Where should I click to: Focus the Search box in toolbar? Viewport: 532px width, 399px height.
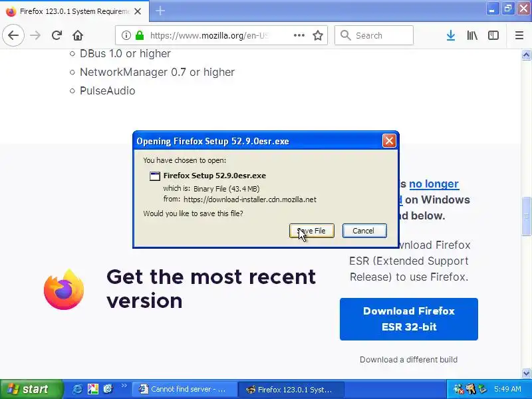click(x=374, y=35)
